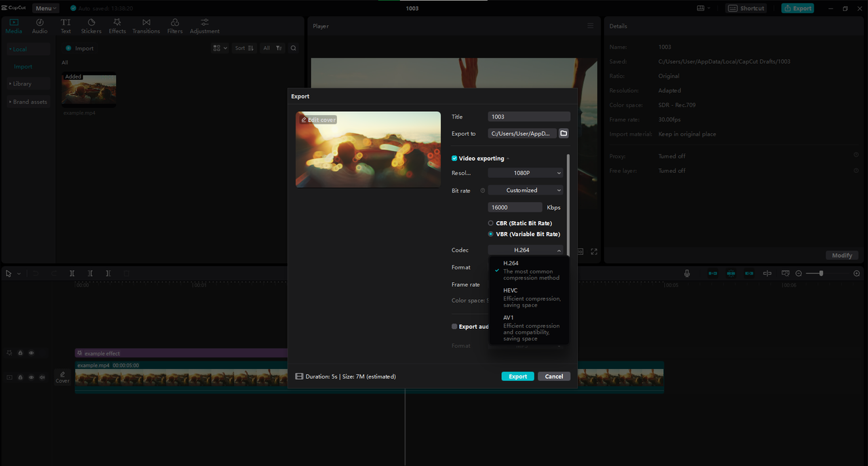868x466 pixels.
Task: Expand the Local section in sidebar
Action: pyautogui.click(x=28, y=49)
